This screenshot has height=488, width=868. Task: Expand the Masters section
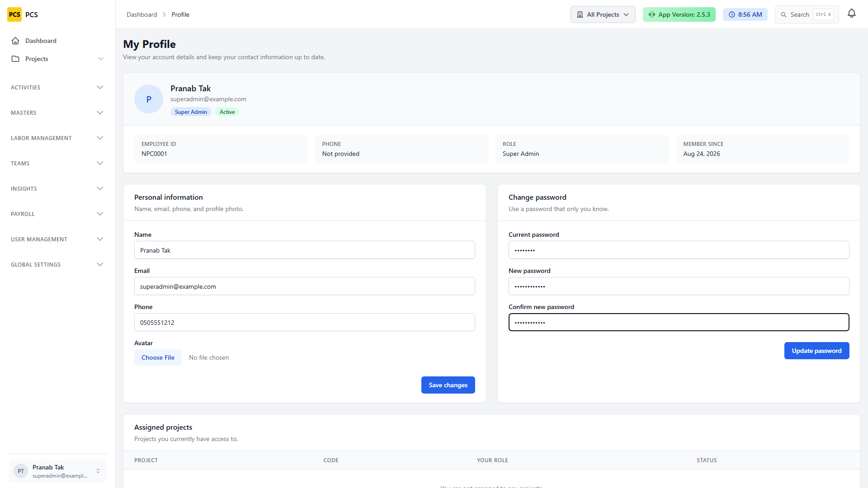(x=57, y=113)
